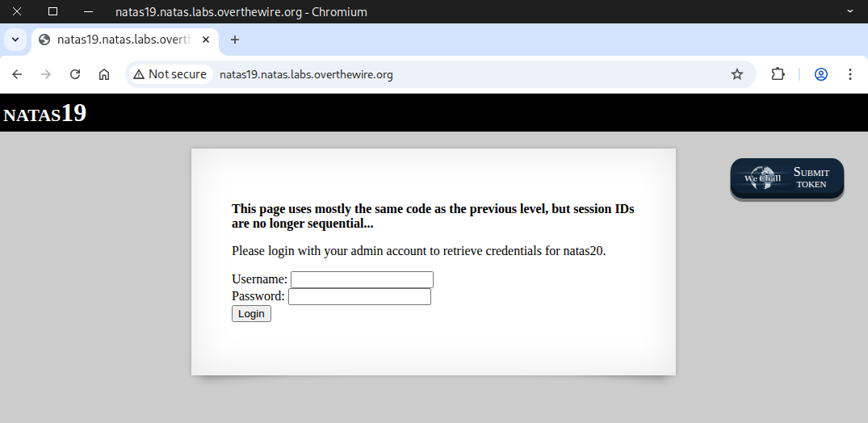Open the browser home page
Image resolution: width=868 pixels, height=423 pixels.
(x=104, y=74)
